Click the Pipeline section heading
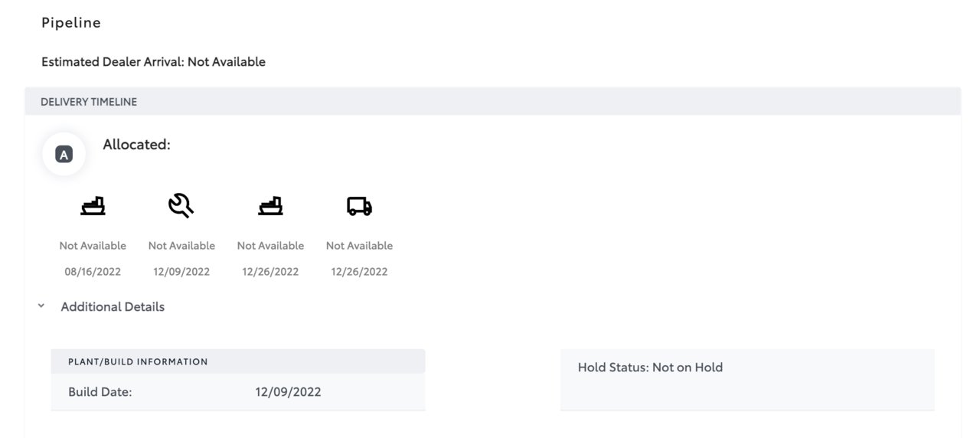 pos(71,22)
